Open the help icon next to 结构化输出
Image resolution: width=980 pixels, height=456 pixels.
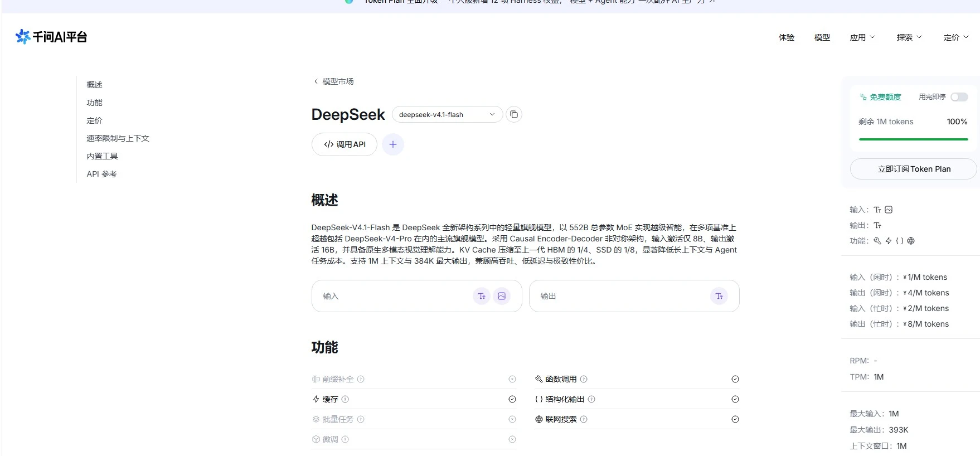point(591,399)
